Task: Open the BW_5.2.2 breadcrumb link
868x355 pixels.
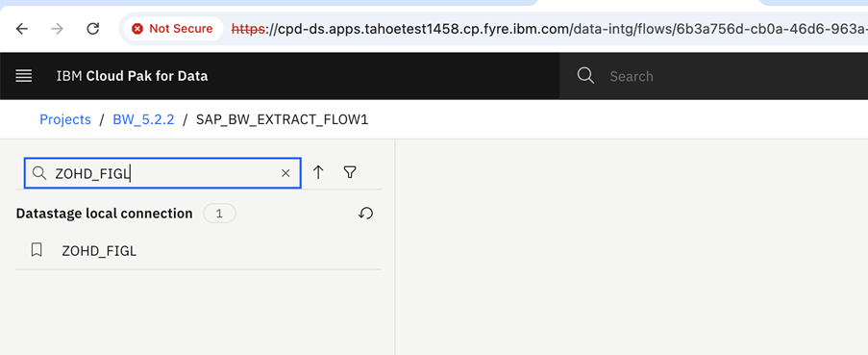Action: pos(143,119)
